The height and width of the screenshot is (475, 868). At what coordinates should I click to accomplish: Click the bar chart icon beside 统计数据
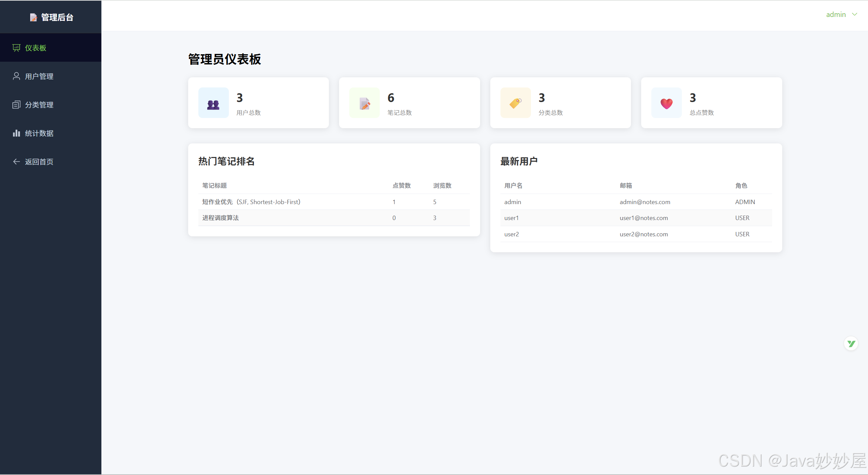click(x=16, y=133)
